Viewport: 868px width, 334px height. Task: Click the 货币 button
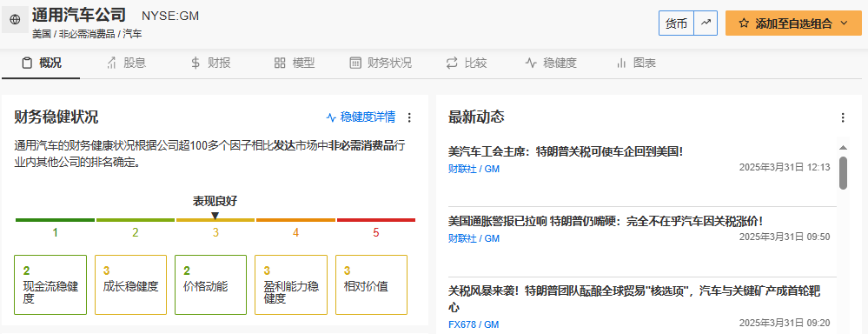[x=677, y=23]
